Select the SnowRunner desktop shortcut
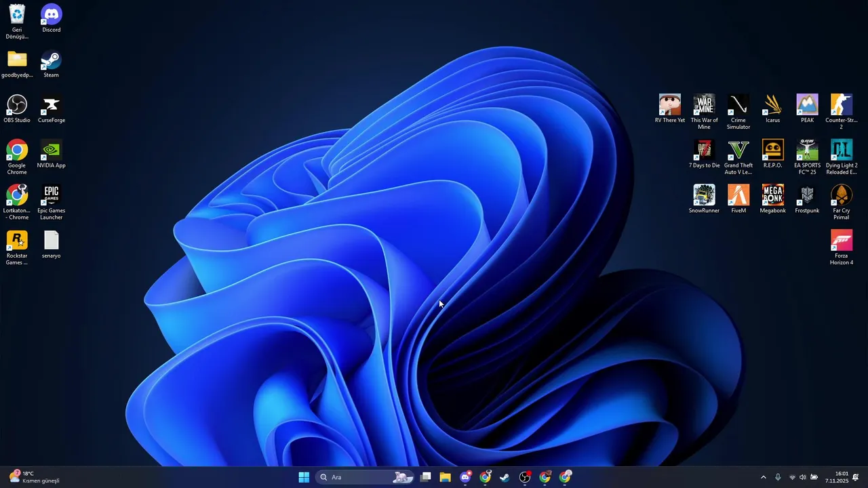868x488 pixels. pos(705,199)
